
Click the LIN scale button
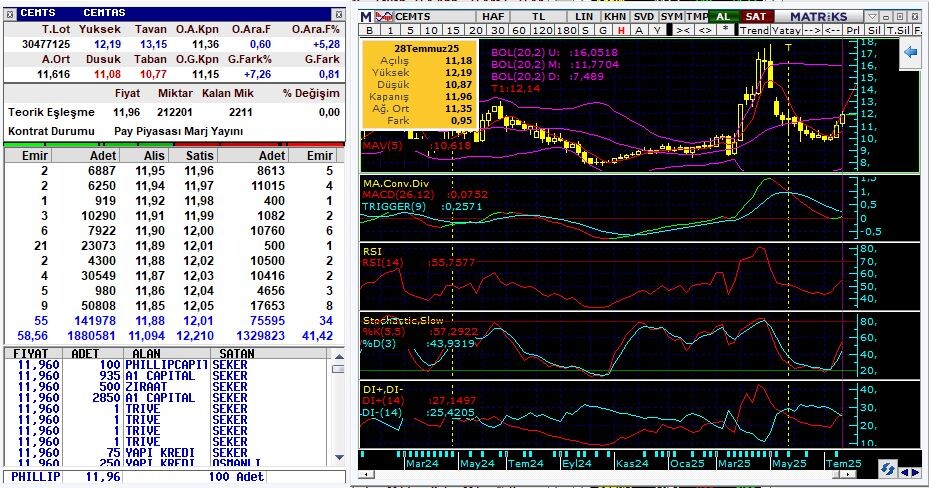coord(584,17)
